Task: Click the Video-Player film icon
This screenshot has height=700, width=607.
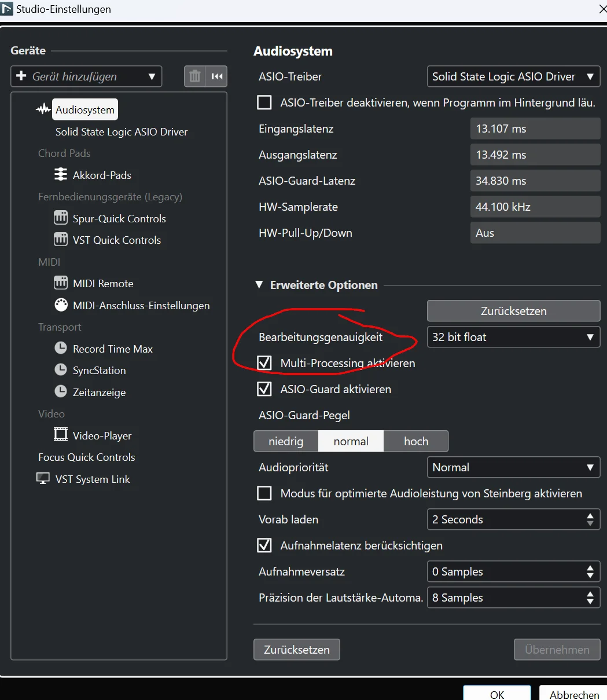Action: pos(61,435)
